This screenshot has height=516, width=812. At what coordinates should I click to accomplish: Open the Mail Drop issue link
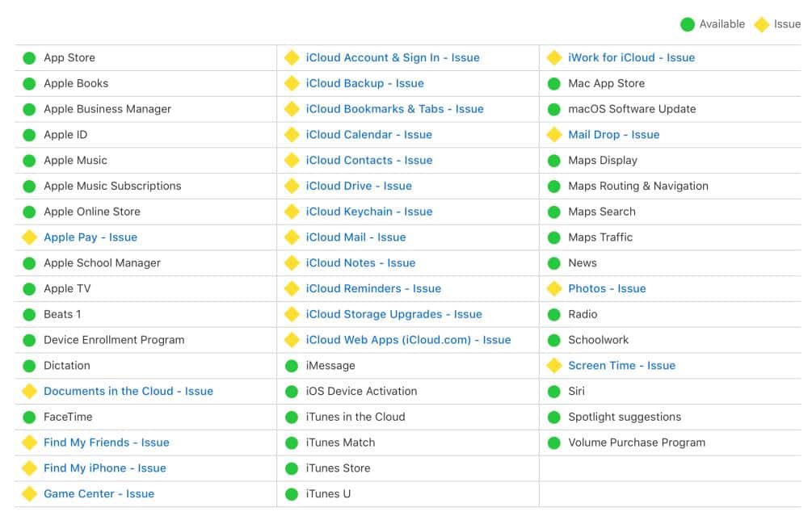point(614,135)
